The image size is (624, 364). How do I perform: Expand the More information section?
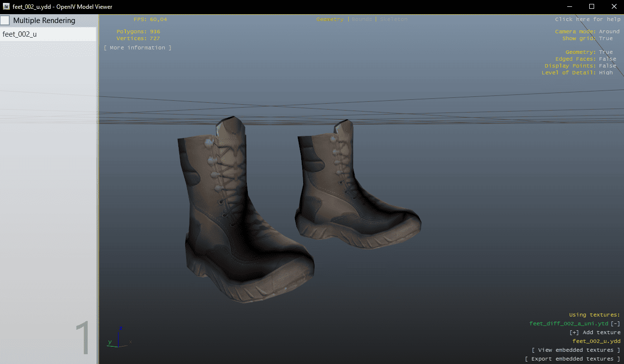tap(138, 47)
